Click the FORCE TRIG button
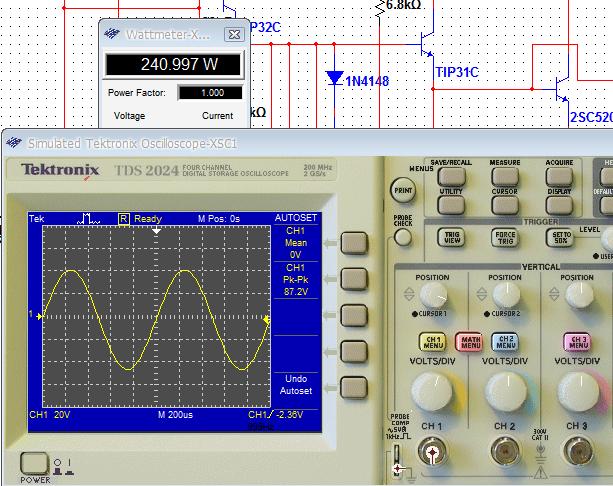Image resolution: width=613 pixels, height=486 pixels. tap(505, 237)
